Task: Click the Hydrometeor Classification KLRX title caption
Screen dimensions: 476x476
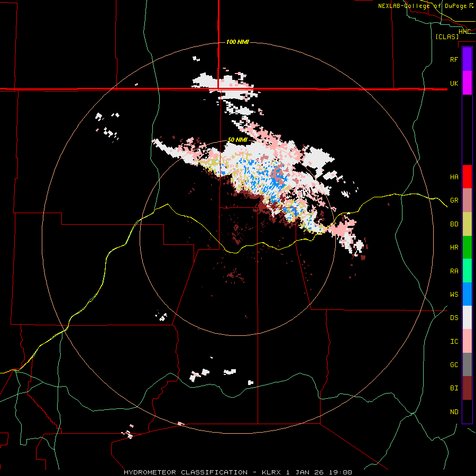Action: 237,472
